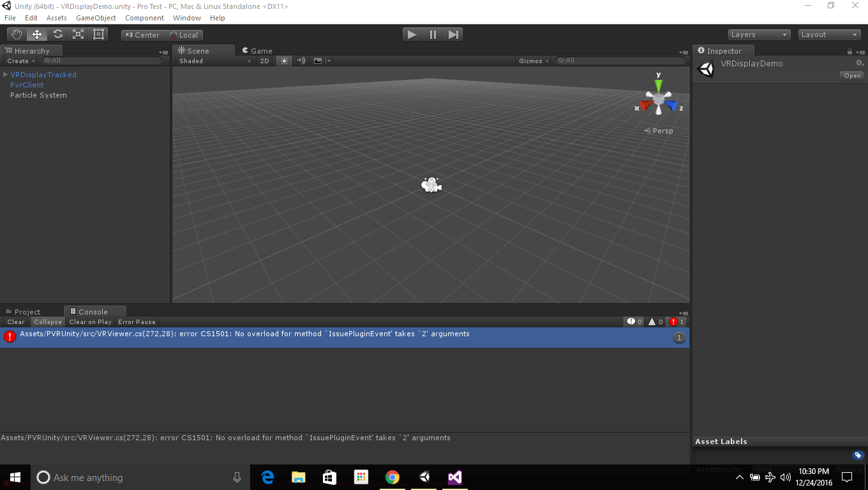Click the blue Z axis gizmo cone
This screenshot has width=868, height=490.
(671, 105)
